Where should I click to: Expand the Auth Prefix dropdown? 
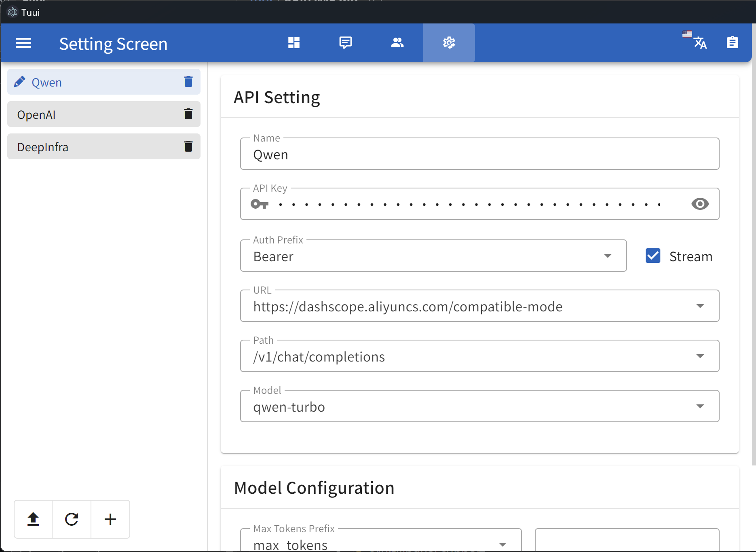[x=607, y=256]
